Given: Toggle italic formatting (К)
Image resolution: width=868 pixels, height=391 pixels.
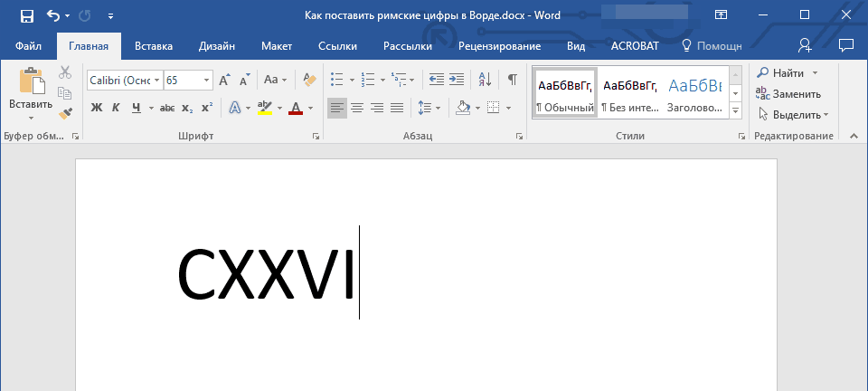Looking at the screenshot, I should 116,109.
